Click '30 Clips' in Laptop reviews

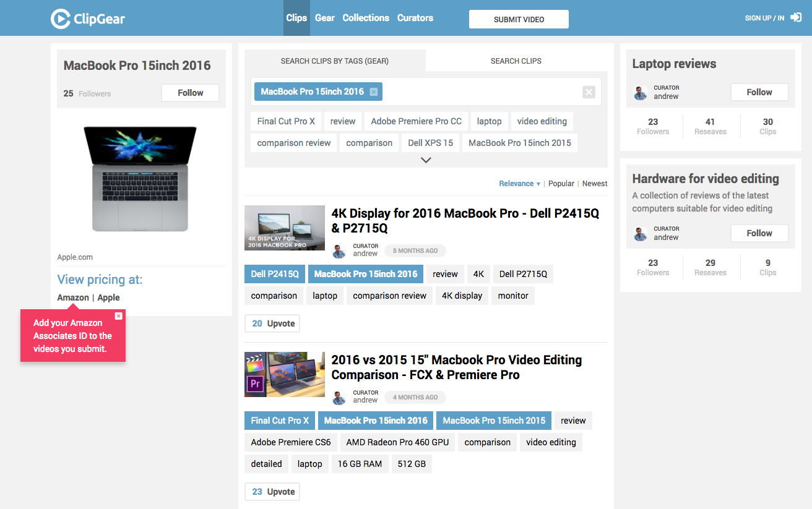(767, 126)
